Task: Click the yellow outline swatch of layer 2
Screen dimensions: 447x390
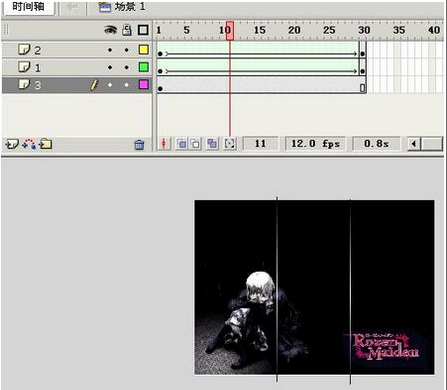Action: click(143, 50)
